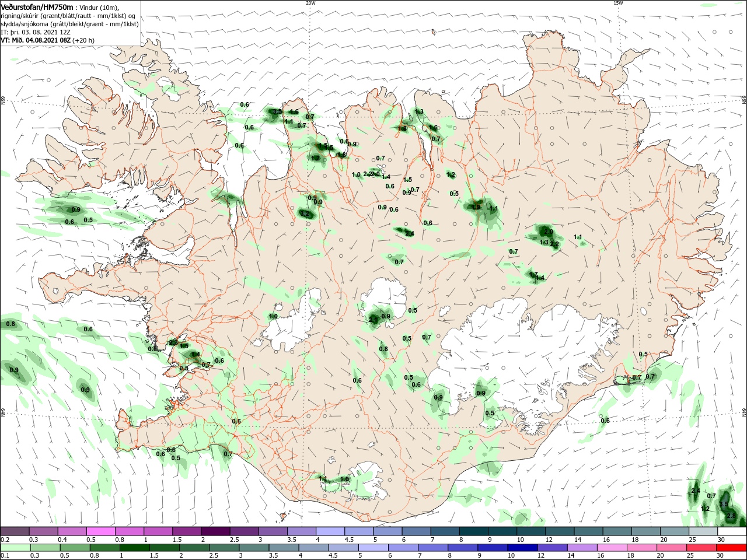Pick the magenta 1 swatch in snow scale
747x560 pixels.
coord(158,531)
